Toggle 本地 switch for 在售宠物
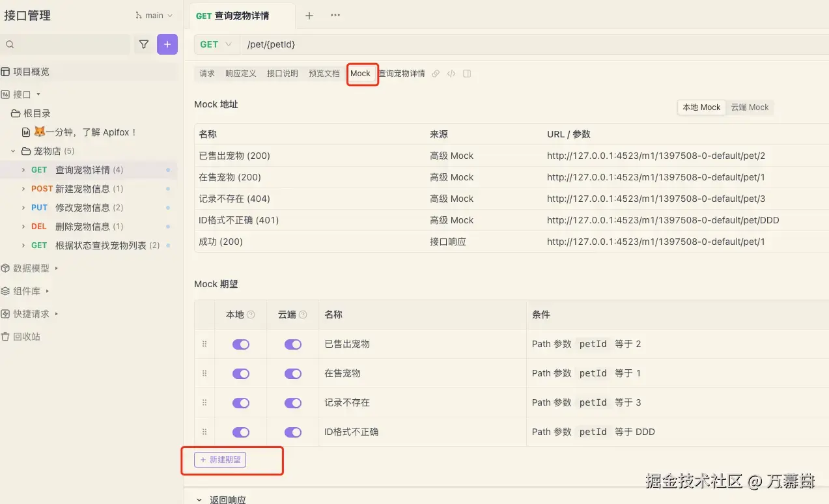The image size is (829, 504). (241, 374)
